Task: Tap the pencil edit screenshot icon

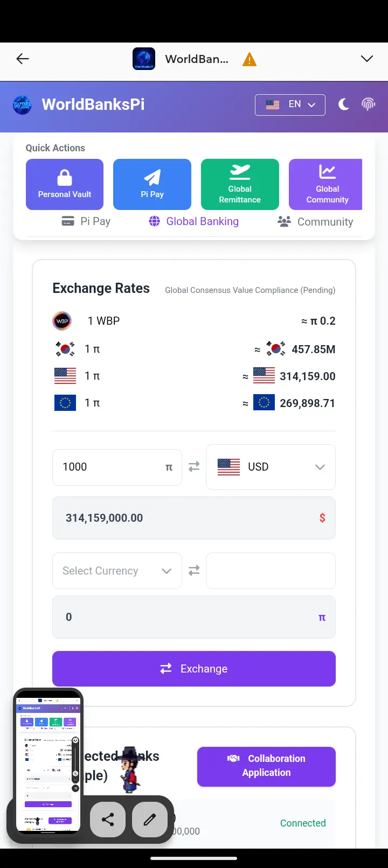Action: [x=149, y=820]
